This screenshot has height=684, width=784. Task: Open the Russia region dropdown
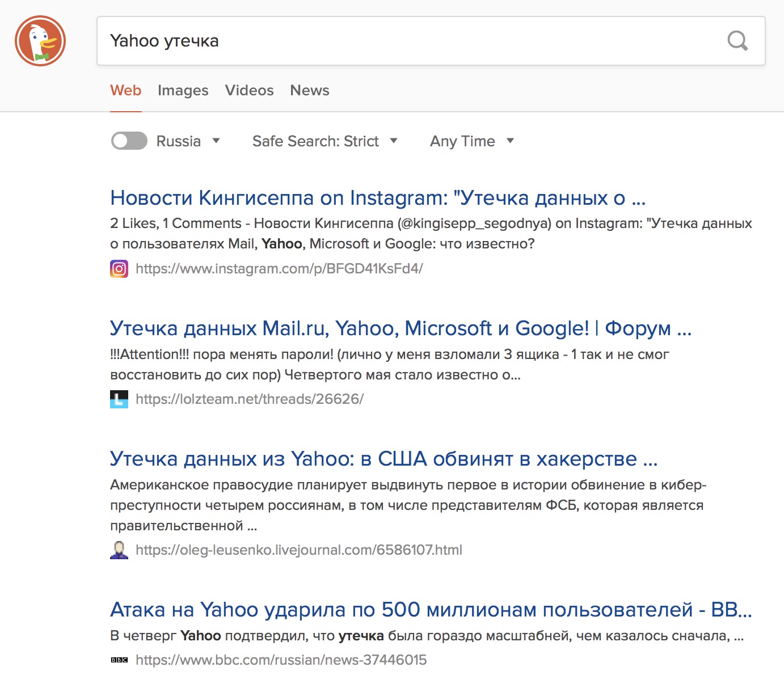[x=188, y=141]
